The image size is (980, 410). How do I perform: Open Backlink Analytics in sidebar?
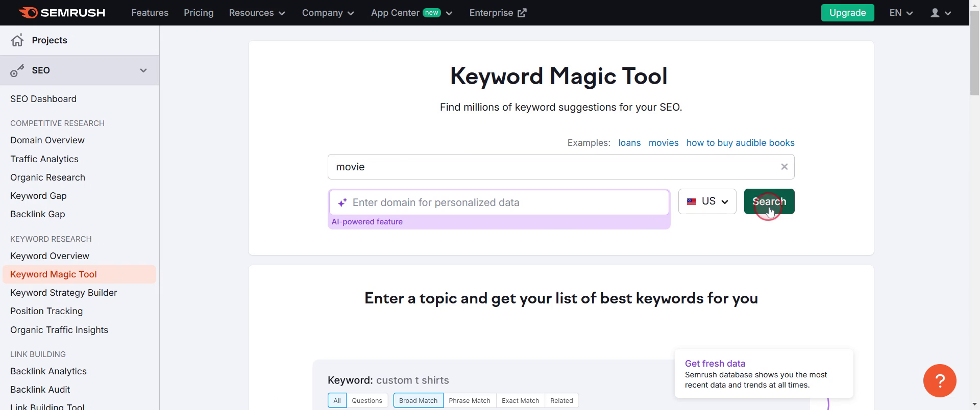(48, 371)
